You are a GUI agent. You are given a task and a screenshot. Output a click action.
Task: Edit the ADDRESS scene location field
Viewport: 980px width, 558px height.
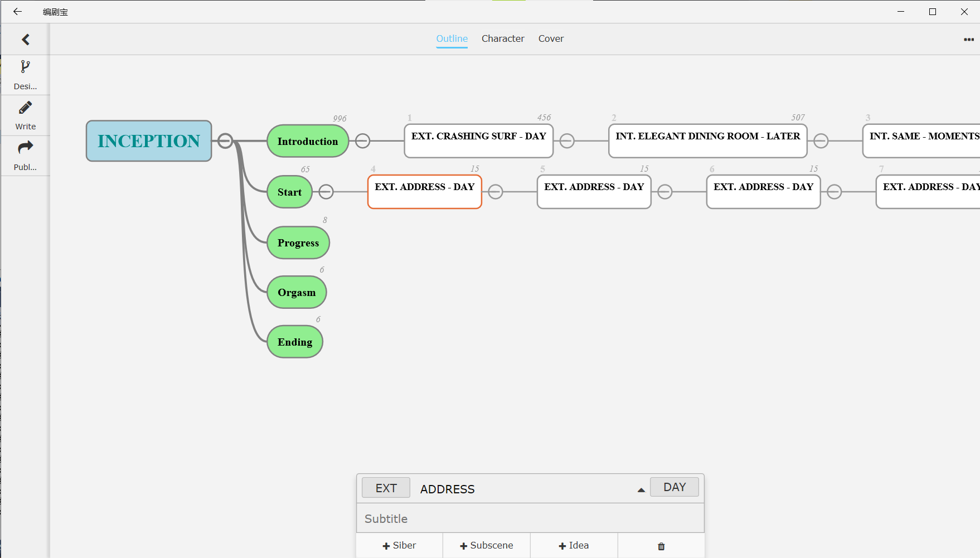[524, 489]
